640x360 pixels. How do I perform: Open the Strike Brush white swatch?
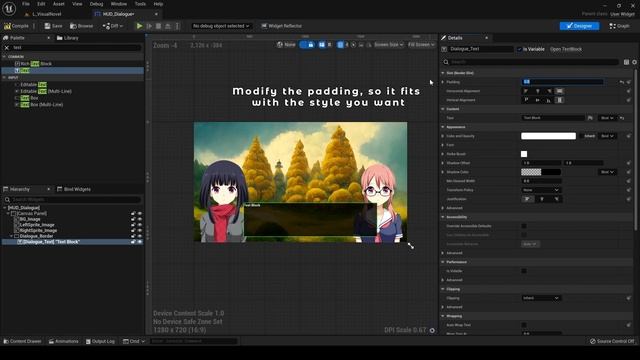(524, 154)
